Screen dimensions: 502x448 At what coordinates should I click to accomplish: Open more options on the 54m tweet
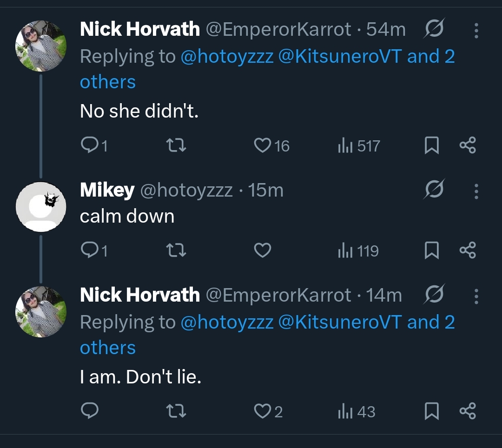coord(476,30)
